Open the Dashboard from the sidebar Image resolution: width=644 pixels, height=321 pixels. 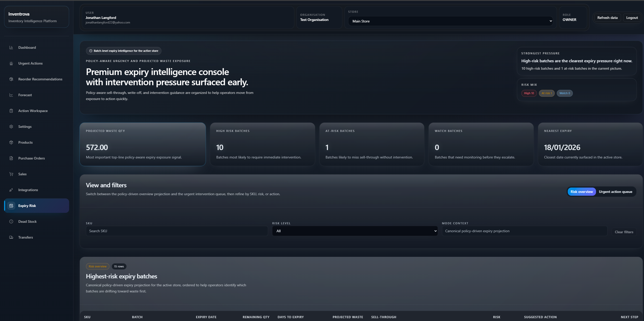pos(27,47)
